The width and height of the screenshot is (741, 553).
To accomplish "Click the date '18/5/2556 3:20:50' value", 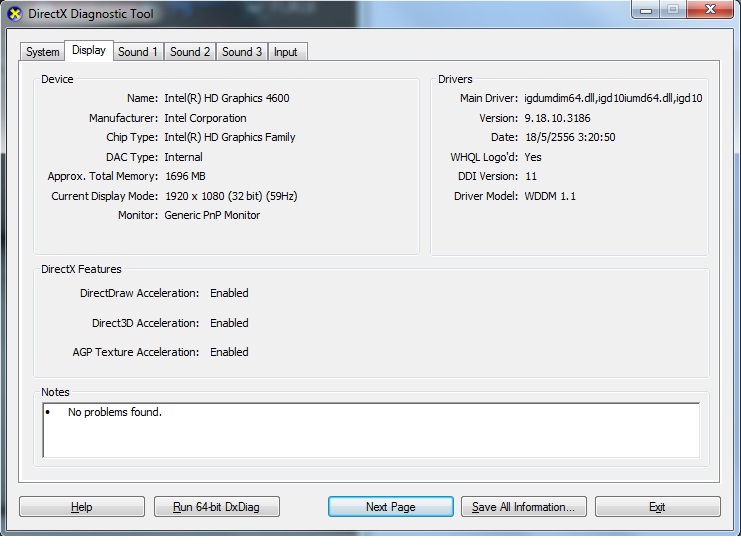I will 570,137.
